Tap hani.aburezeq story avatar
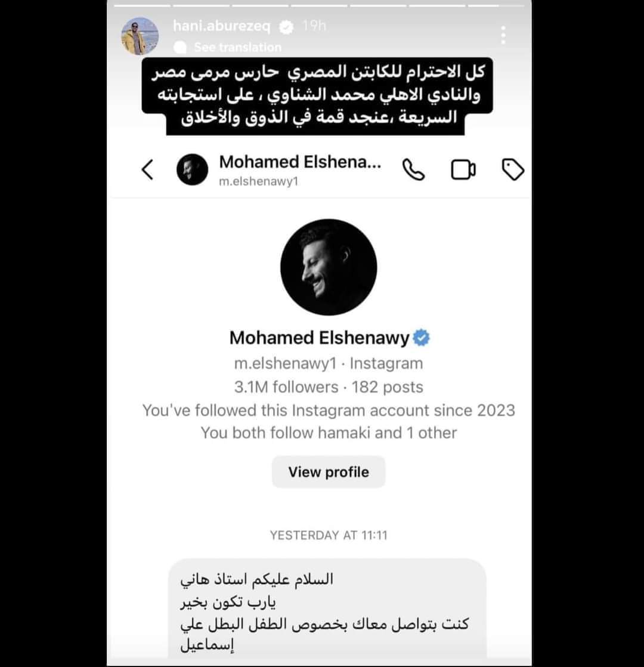644x667 pixels. [140, 36]
